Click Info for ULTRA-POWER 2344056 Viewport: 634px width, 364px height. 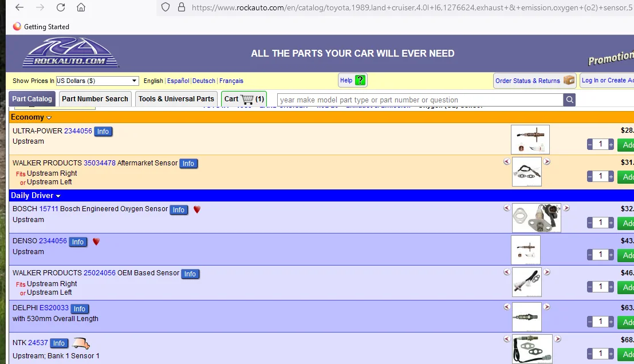click(103, 131)
